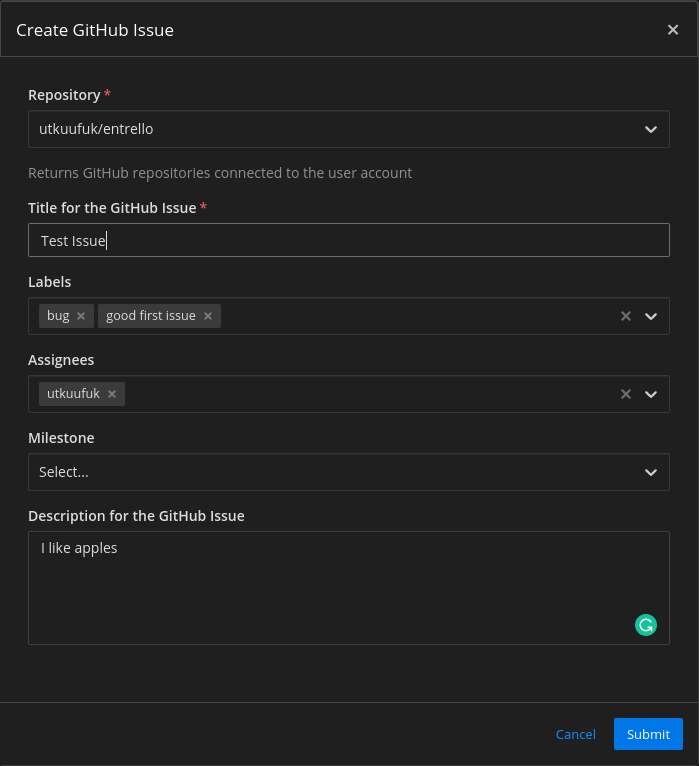Click the utkuufuk/entrello repository value

96,129
